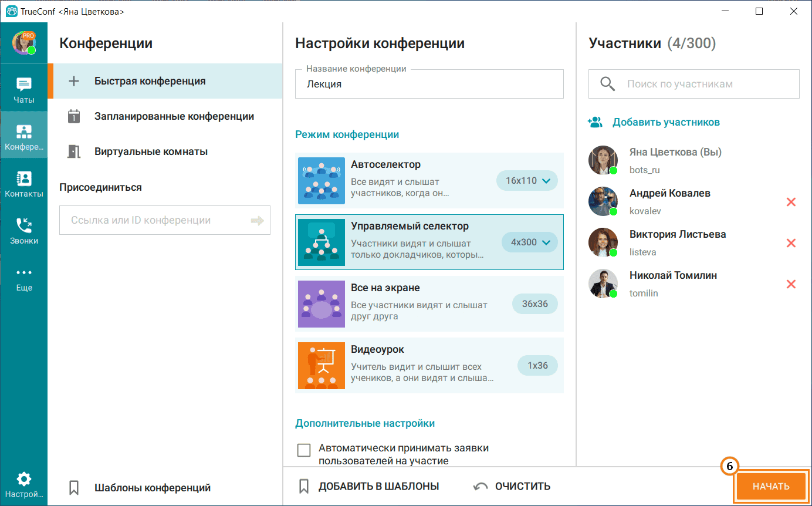Click Добавить участников link
Viewport: 812px width, 506px height.
coord(654,122)
